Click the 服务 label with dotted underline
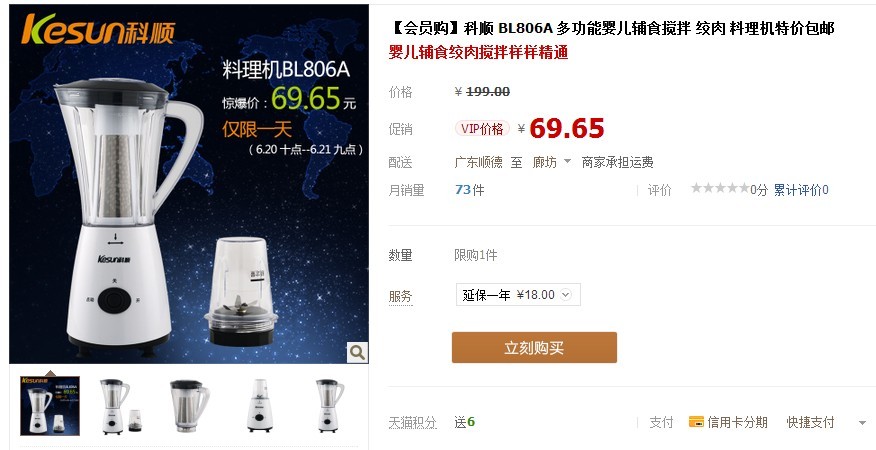Screen dimensions: 876x450 [401, 296]
